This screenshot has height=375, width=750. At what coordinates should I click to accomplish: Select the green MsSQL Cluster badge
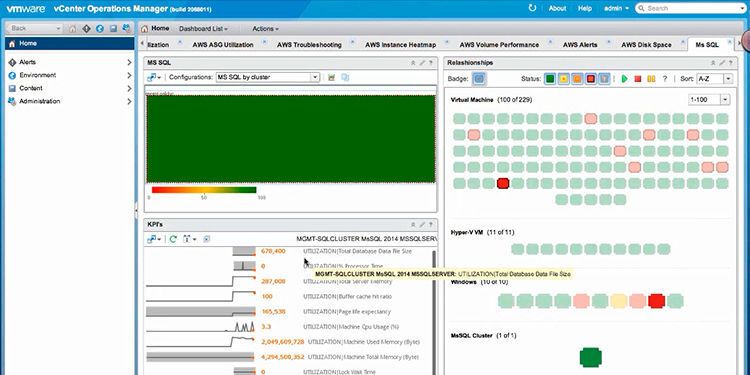tap(591, 358)
